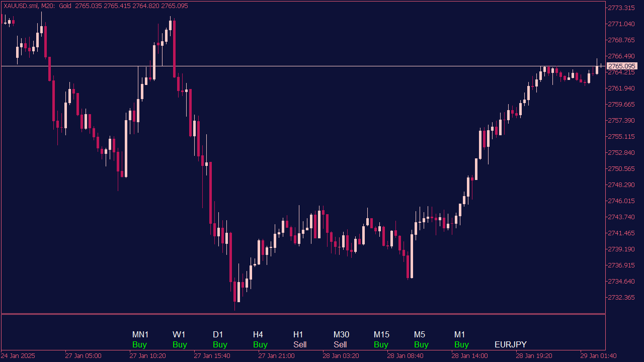Screen dimensions: 644x362
Task: Click the 2768.765 price scale value
Action: (621, 40)
